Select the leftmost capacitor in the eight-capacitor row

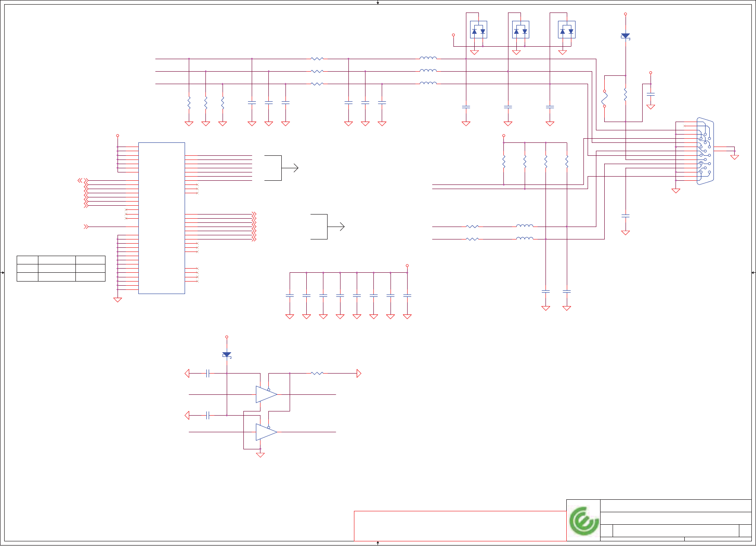tap(290, 295)
